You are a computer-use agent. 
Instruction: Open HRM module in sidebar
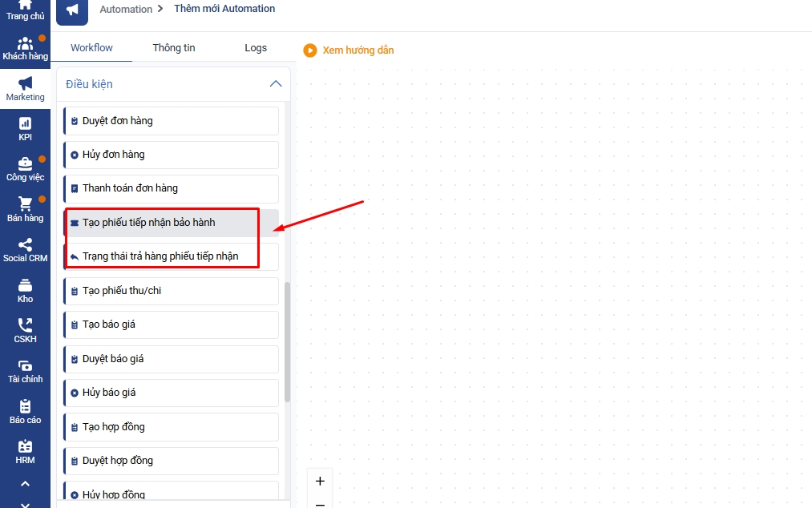click(25, 452)
